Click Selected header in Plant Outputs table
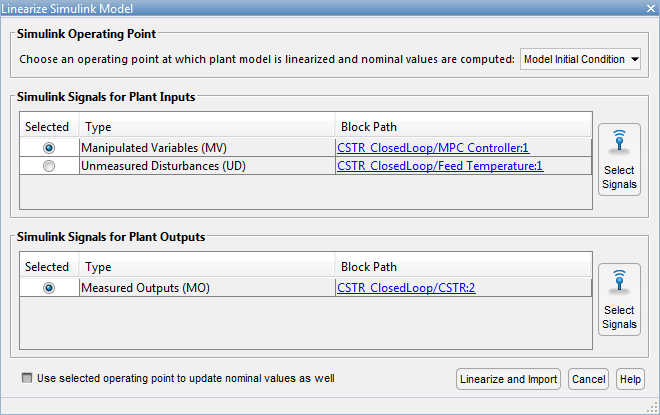Viewport: 660px width, 415px height. (48, 267)
